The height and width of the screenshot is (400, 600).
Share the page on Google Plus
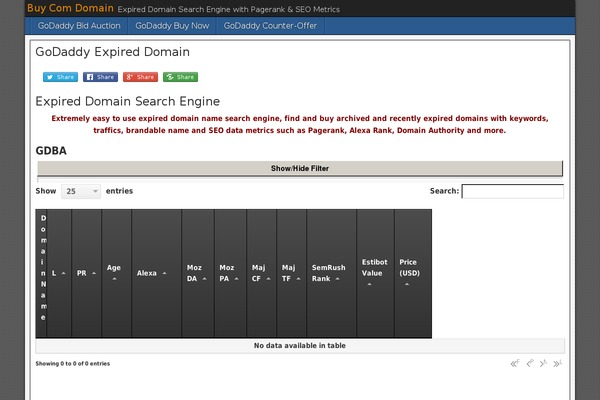(x=140, y=77)
